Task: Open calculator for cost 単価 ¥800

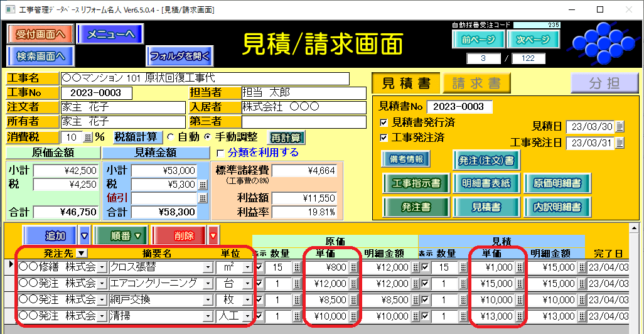Action: pyautogui.click(x=353, y=267)
